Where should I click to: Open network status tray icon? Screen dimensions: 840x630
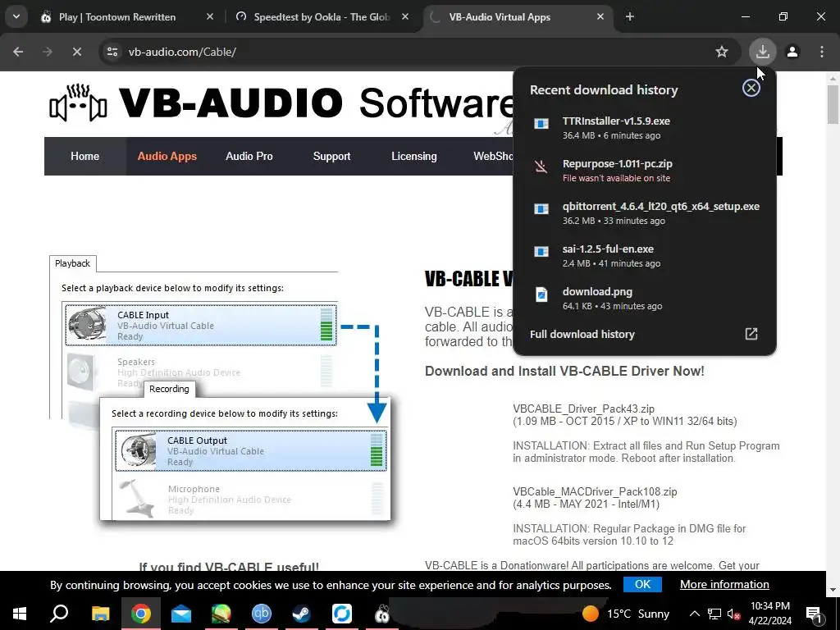point(714,614)
